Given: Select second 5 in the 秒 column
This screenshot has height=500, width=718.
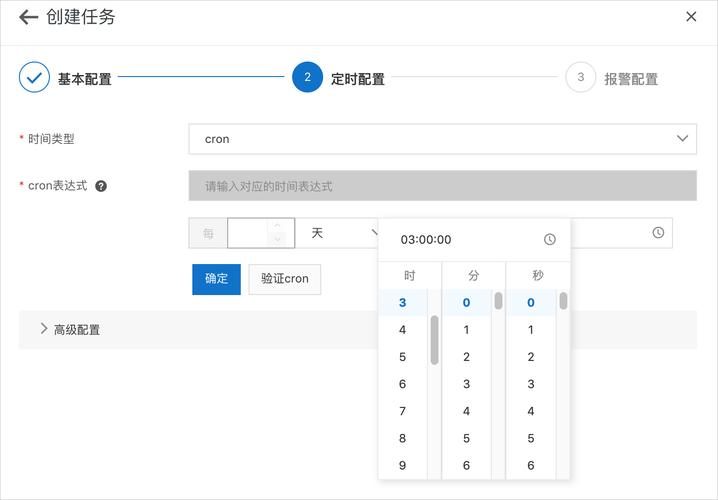Looking at the screenshot, I should point(531,438).
